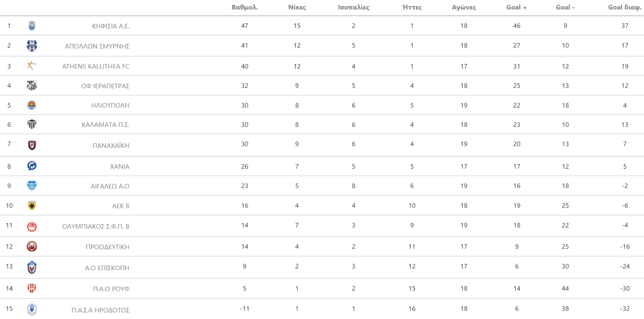Click the ΚΗΦΙΣΙΑ Α.Ε. team crest icon
Screen dimensions: 644x319
pos(32,26)
